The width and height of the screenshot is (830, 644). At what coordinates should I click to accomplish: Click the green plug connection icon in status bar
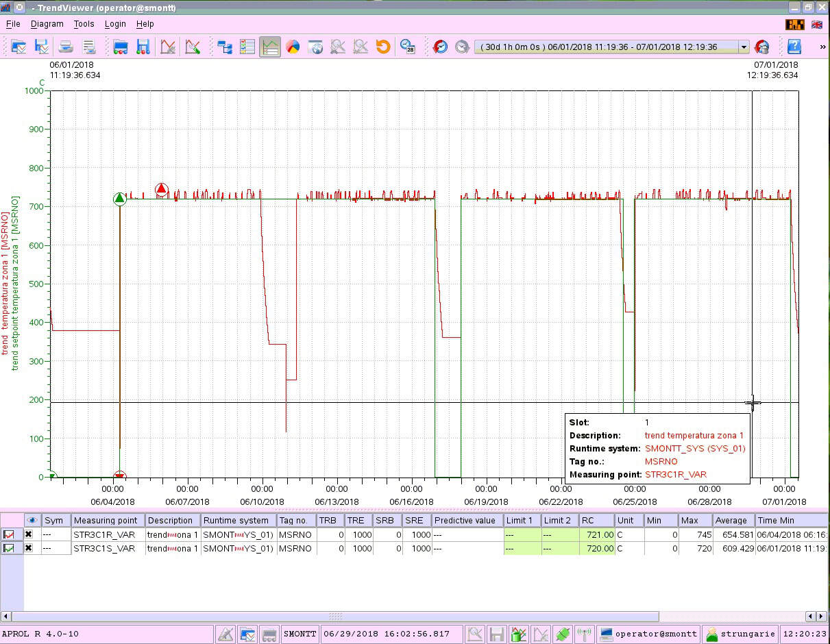(x=563, y=634)
